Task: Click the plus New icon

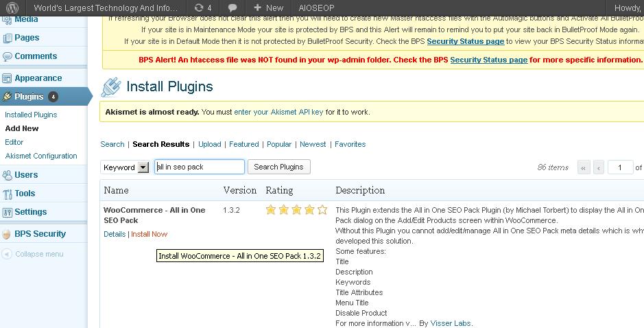Action: pyautogui.click(x=257, y=8)
